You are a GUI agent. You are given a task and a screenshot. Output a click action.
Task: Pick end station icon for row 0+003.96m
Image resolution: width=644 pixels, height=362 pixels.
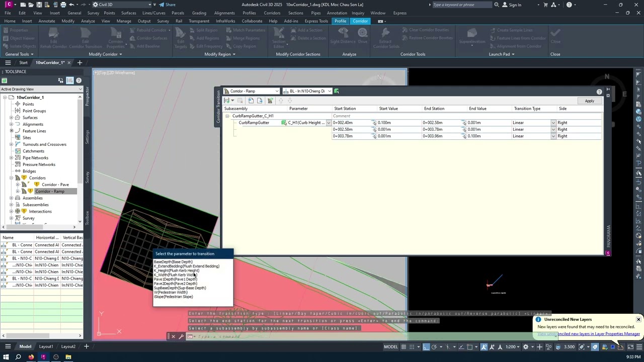[464, 136]
